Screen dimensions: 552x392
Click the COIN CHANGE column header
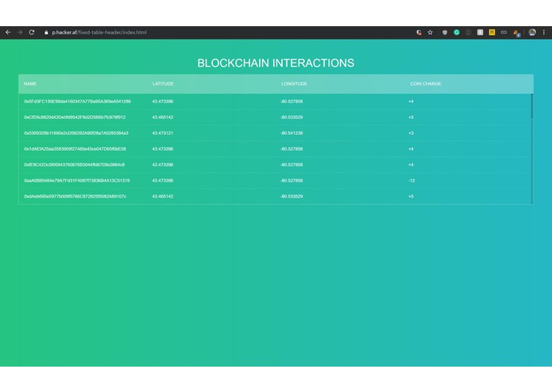(x=426, y=83)
